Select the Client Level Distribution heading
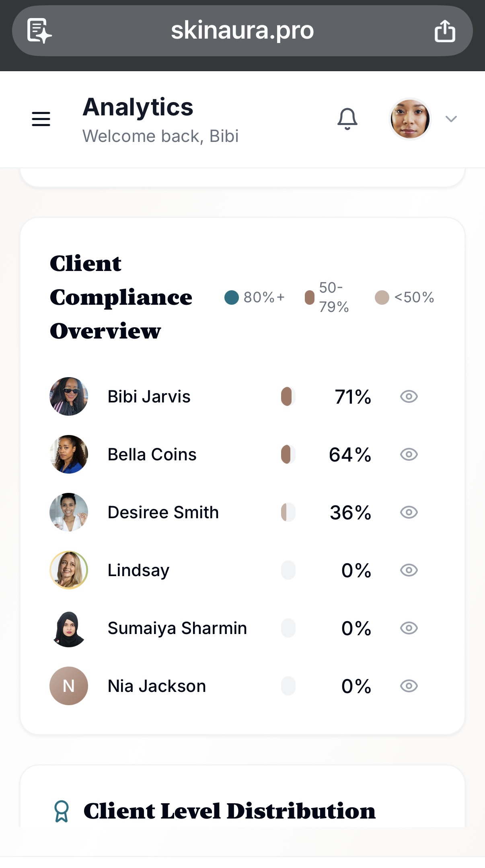This screenshot has height=868, width=485. [x=229, y=811]
